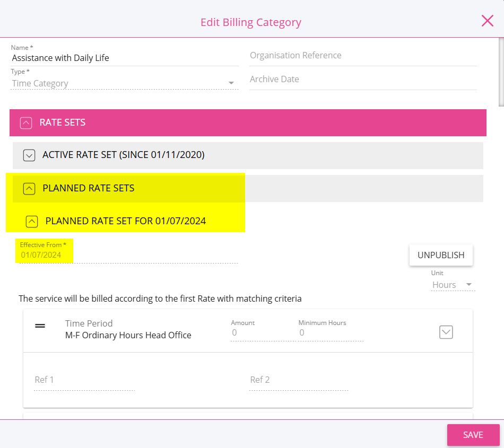Collapse Planned Rate Sets chevron icon
This screenshot has width=504, height=448.
29,189
